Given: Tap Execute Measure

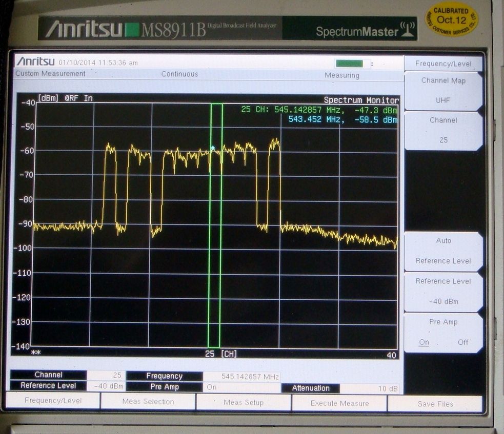Looking at the screenshot, I should [339, 403].
